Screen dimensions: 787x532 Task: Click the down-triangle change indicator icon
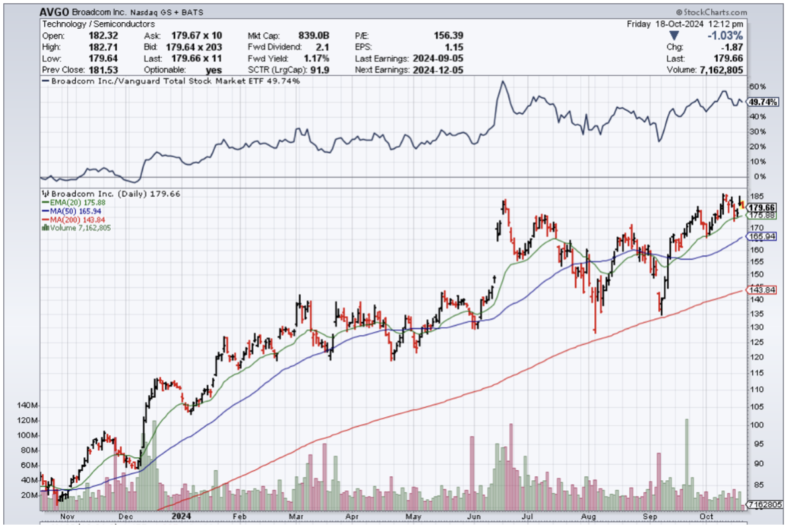tap(674, 36)
